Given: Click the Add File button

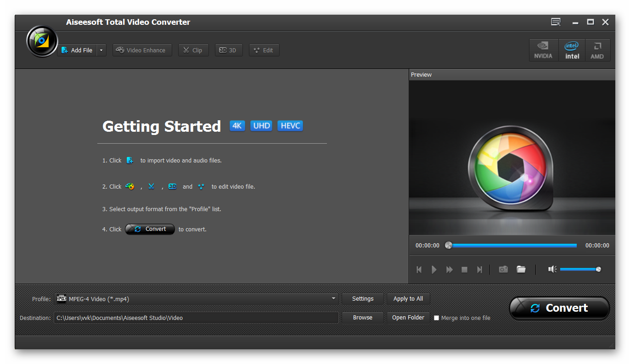Looking at the screenshot, I should coord(77,50).
